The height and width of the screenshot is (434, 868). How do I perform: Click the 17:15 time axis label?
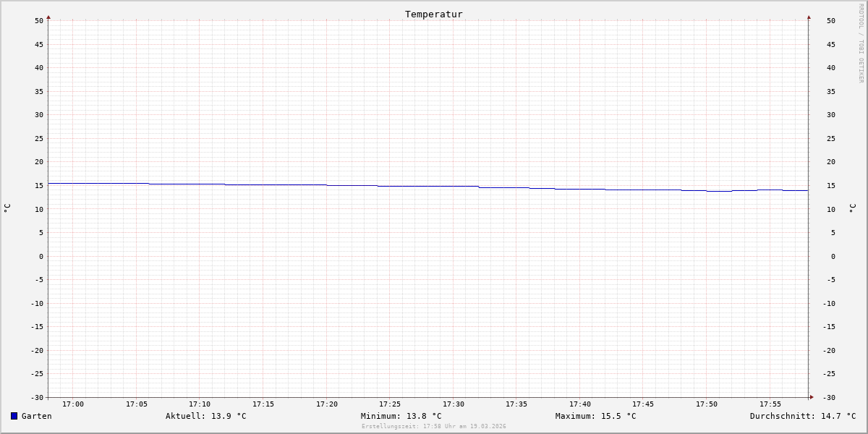pyautogui.click(x=263, y=404)
